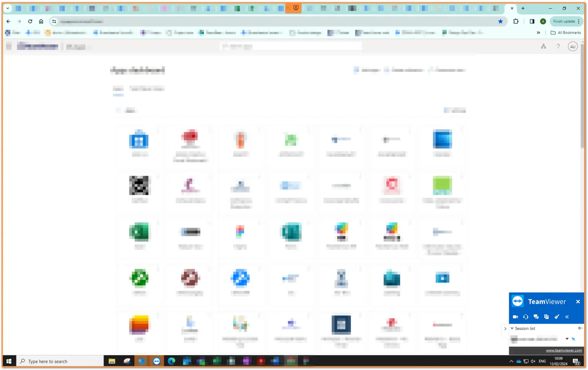Open the TeamViewer chat
This screenshot has height=370, width=588.
pos(536,317)
